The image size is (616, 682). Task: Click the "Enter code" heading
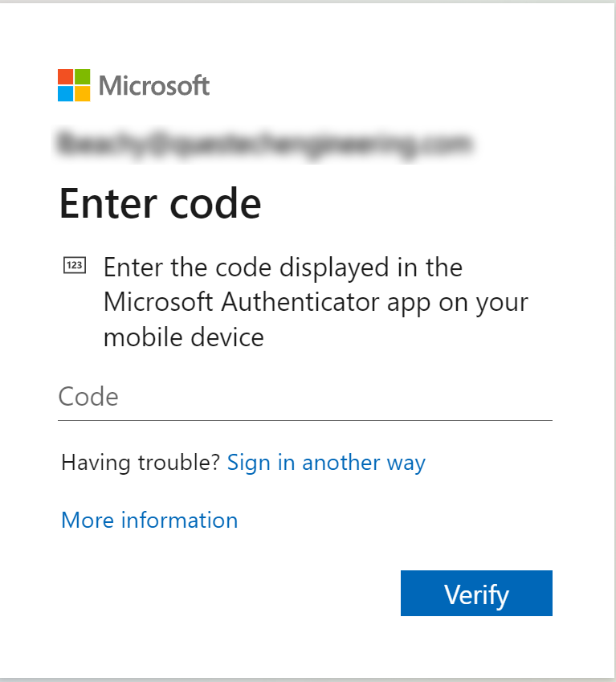pyautogui.click(x=159, y=203)
